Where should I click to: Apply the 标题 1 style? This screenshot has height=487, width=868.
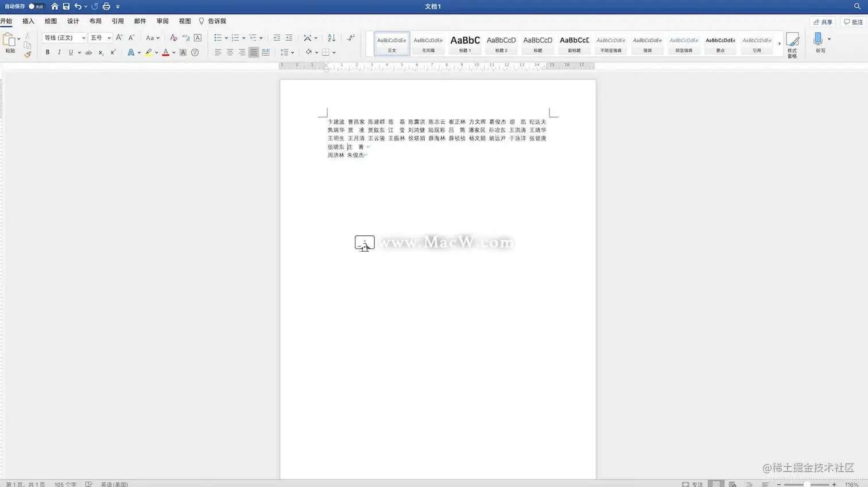tap(465, 44)
